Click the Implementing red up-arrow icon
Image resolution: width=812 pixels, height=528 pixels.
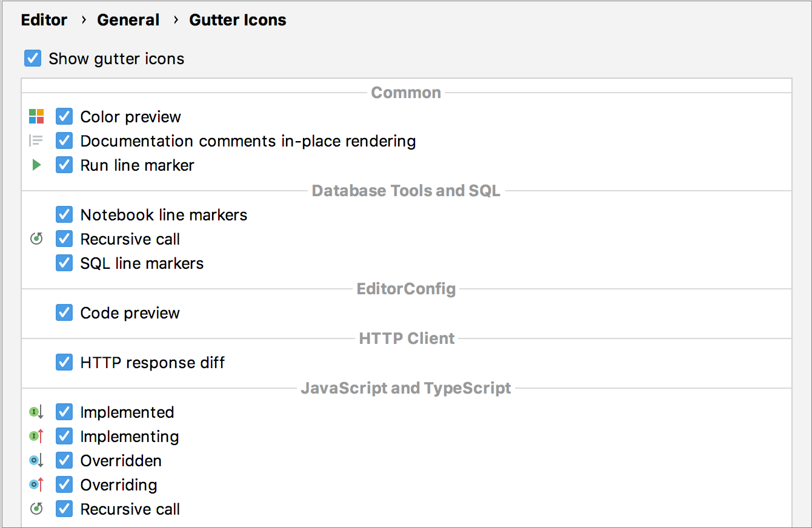point(36,436)
